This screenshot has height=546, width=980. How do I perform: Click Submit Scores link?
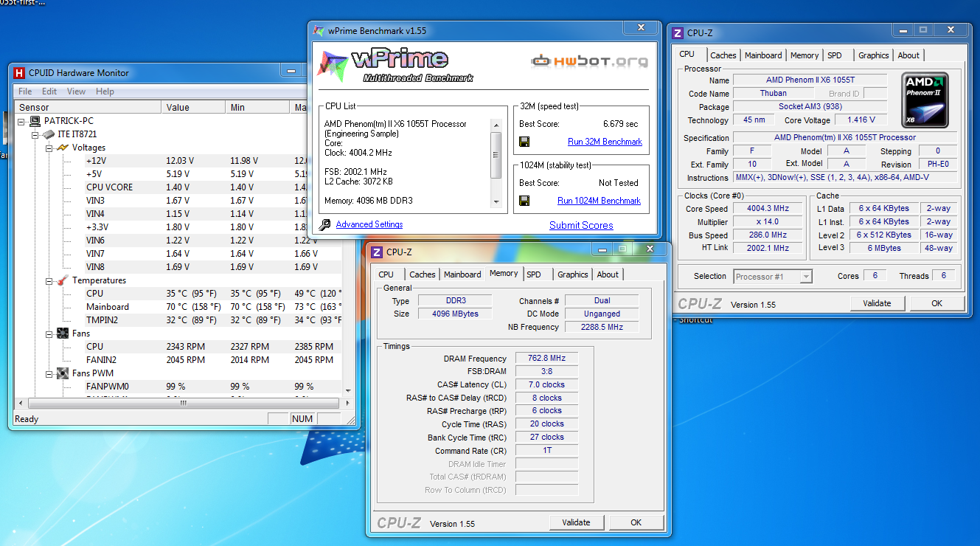(x=581, y=225)
